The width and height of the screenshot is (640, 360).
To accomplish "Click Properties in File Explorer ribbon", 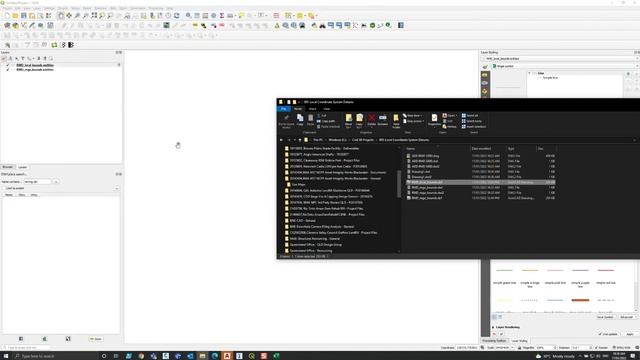I will [x=434, y=120].
